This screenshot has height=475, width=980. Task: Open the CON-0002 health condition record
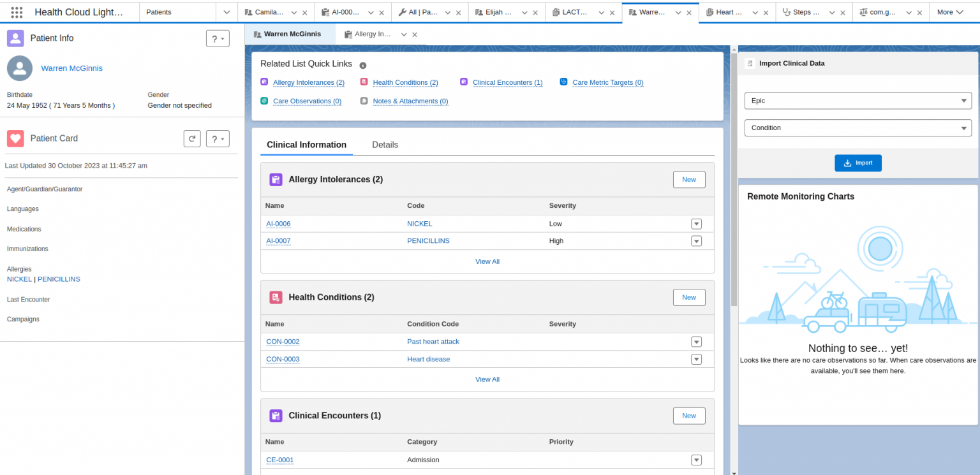pyautogui.click(x=283, y=341)
